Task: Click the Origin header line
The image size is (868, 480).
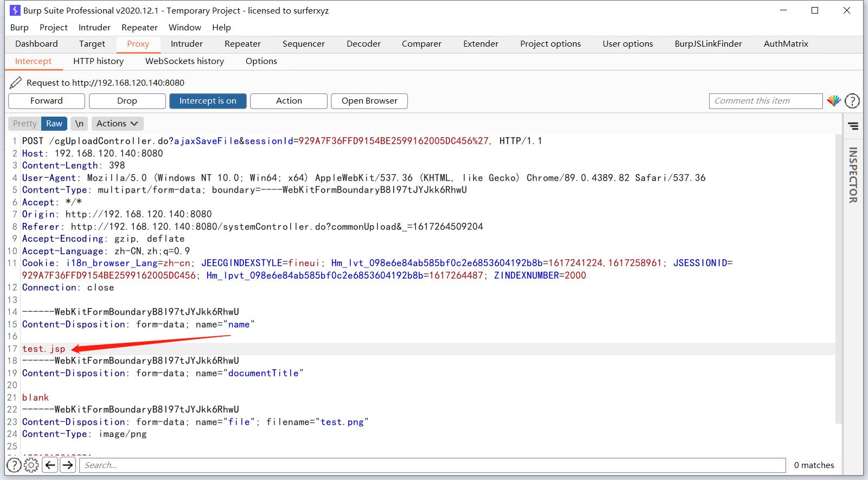Action: (117, 214)
